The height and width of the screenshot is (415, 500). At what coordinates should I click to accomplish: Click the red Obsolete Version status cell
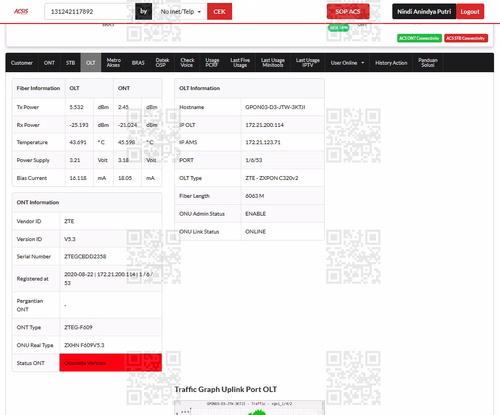click(x=111, y=363)
